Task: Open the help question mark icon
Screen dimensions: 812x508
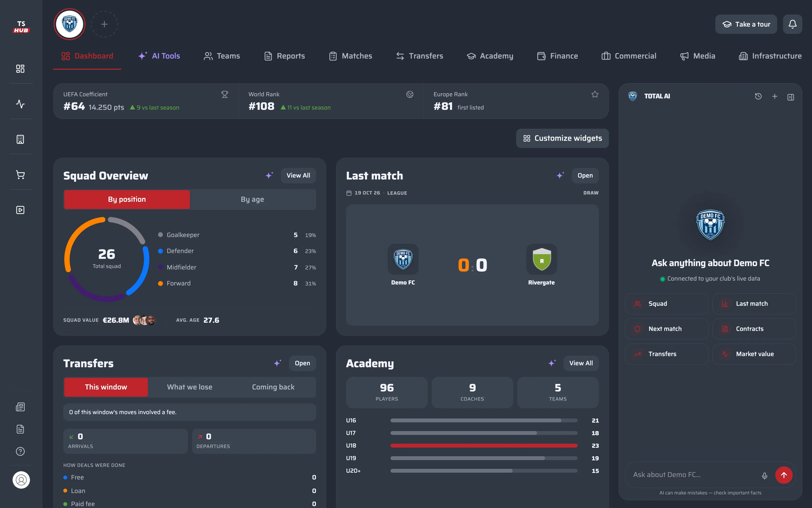Action: pos(21,451)
